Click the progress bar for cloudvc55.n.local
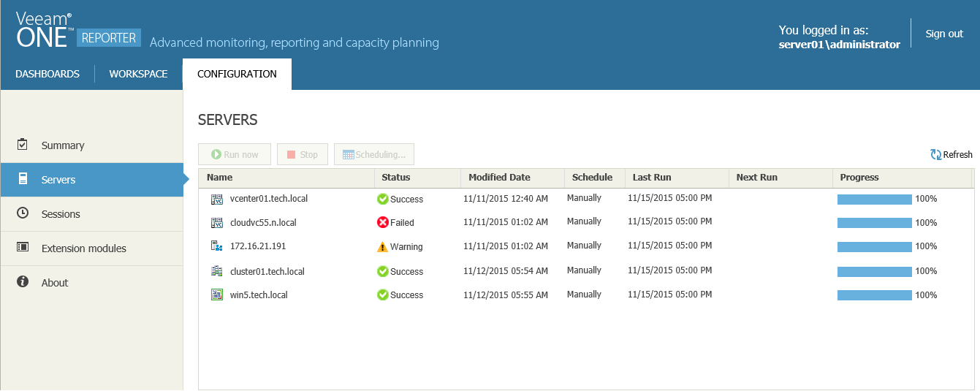This screenshot has height=391, width=980. coord(874,223)
